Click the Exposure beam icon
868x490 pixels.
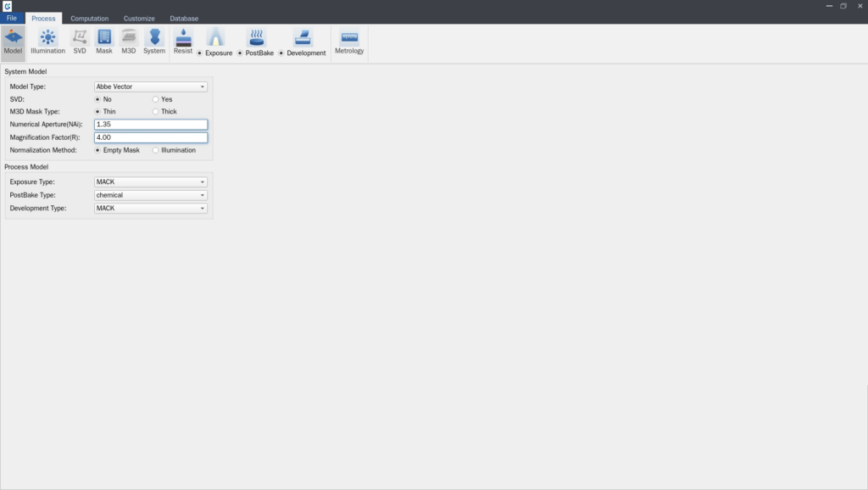215,37
